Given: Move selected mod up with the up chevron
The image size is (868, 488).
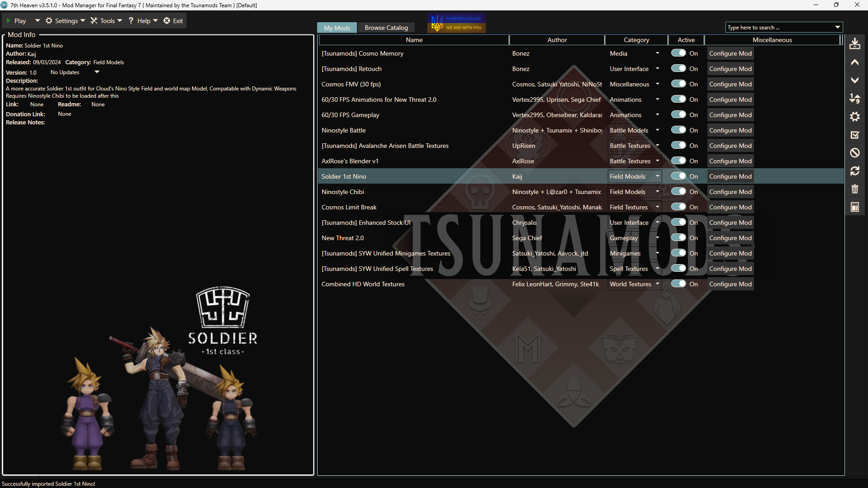Looking at the screenshot, I should [x=854, y=62].
